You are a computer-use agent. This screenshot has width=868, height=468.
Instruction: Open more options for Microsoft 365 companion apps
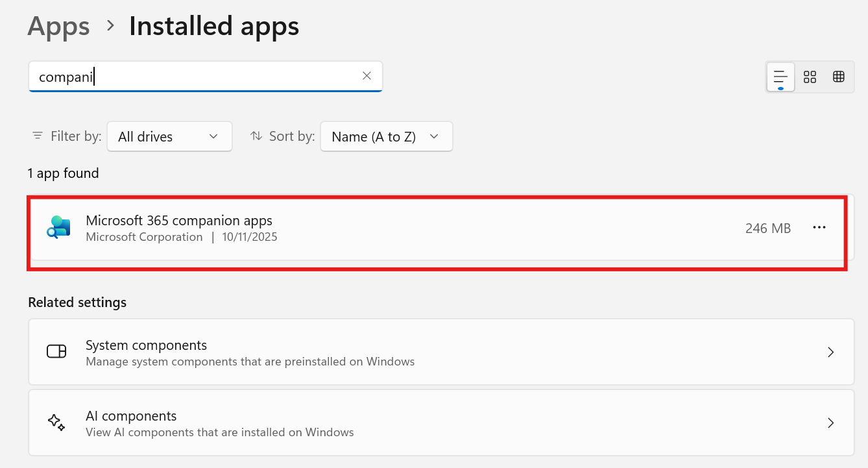pyautogui.click(x=819, y=227)
